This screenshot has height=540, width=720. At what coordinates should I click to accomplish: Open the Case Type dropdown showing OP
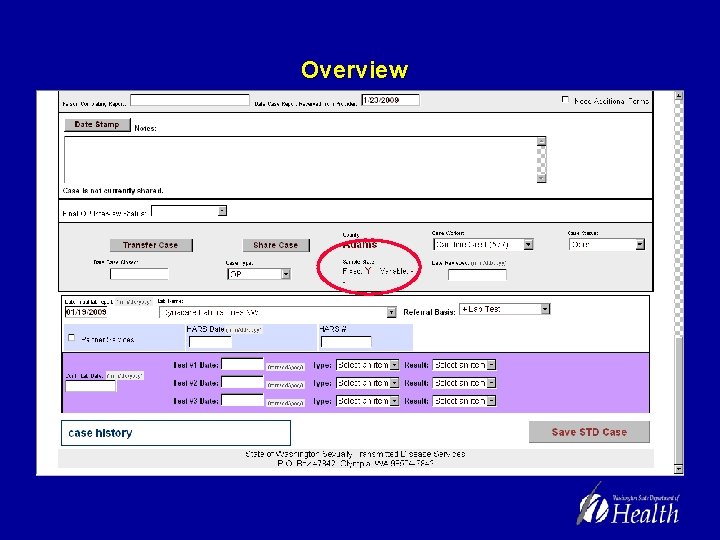coord(259,274)
